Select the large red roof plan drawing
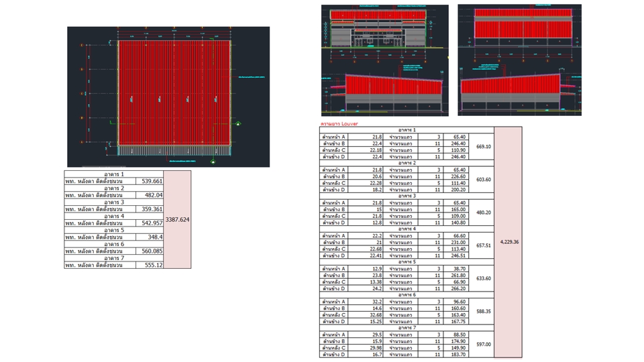This screenshot has height=362, width=644. click(174, 93)
